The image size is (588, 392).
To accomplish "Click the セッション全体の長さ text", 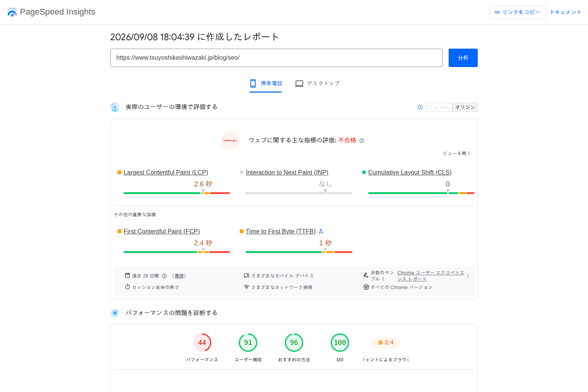I will coord(155,287).
